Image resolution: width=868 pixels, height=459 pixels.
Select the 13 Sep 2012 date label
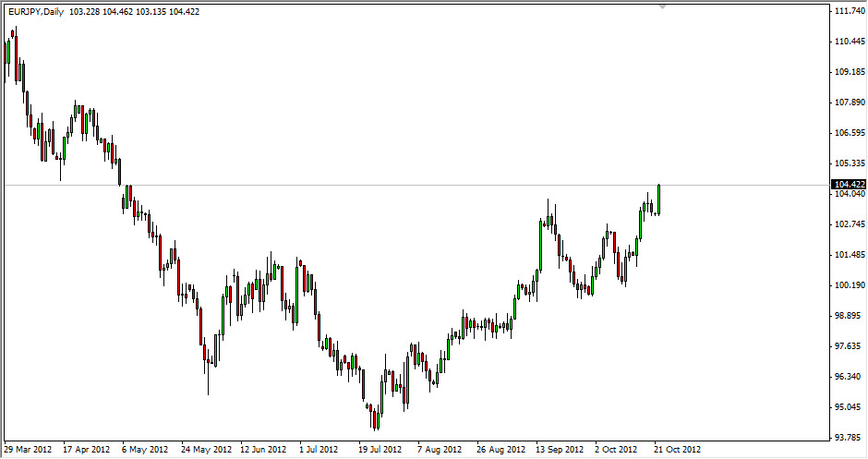coord(560,450)
